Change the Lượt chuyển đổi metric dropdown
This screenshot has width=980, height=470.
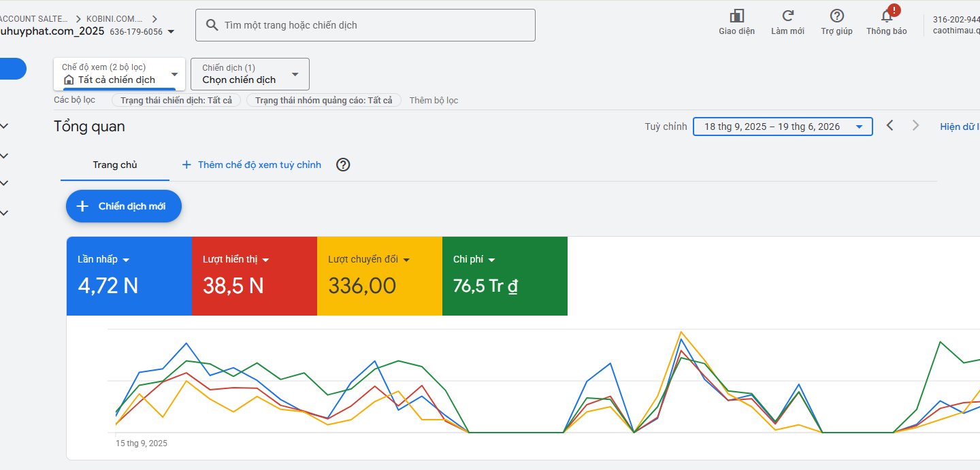point(406,260)
